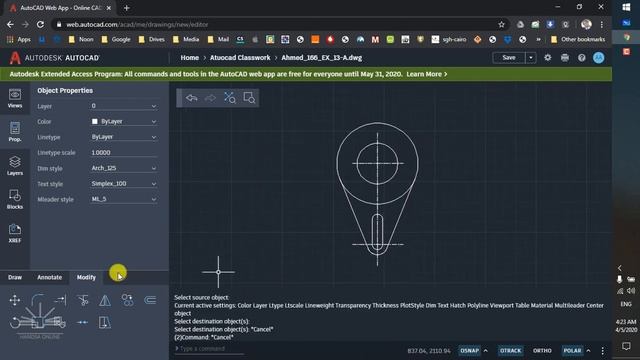The height and width of the screenshot is (360, 640).
Task: Click the Linetype scale field
Action: [124, 152]
